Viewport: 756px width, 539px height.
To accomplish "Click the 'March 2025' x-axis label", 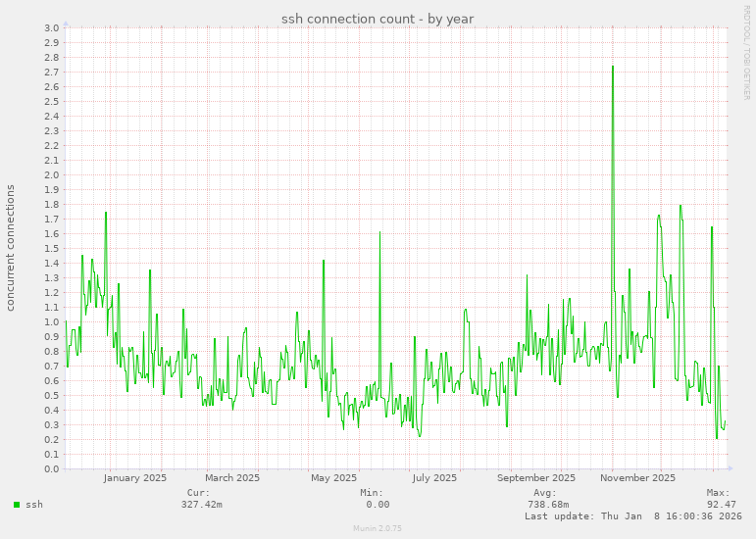I will [232, 478].
